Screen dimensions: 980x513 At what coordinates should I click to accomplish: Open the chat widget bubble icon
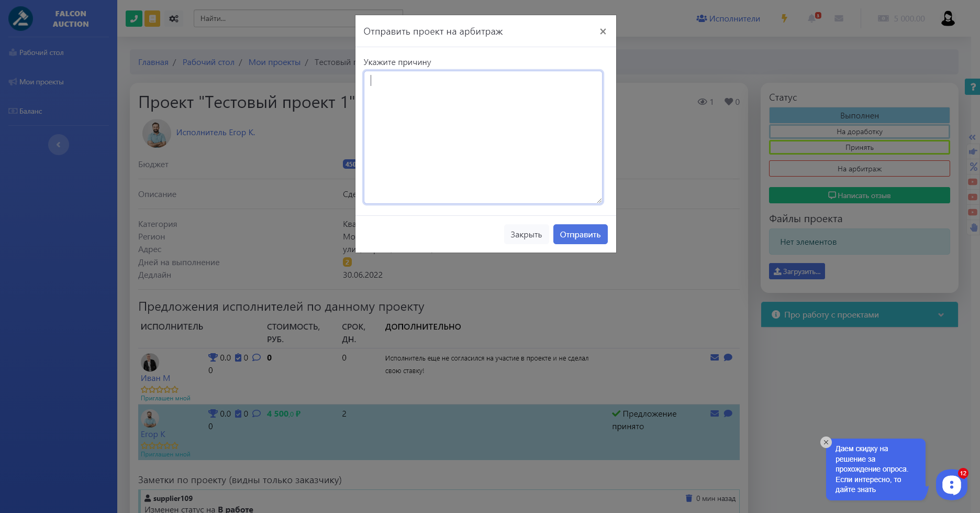(x=951, y=485)
